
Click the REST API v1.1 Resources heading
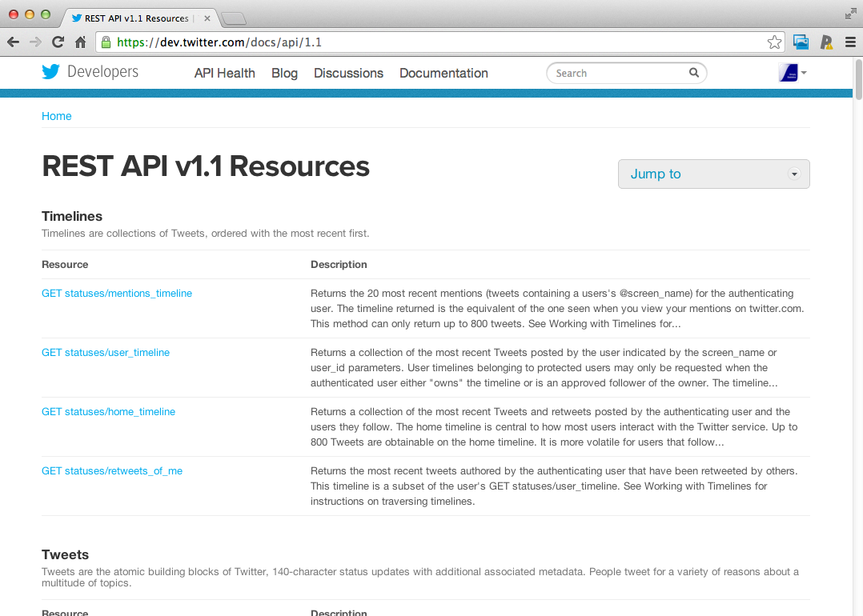[205, 166]
